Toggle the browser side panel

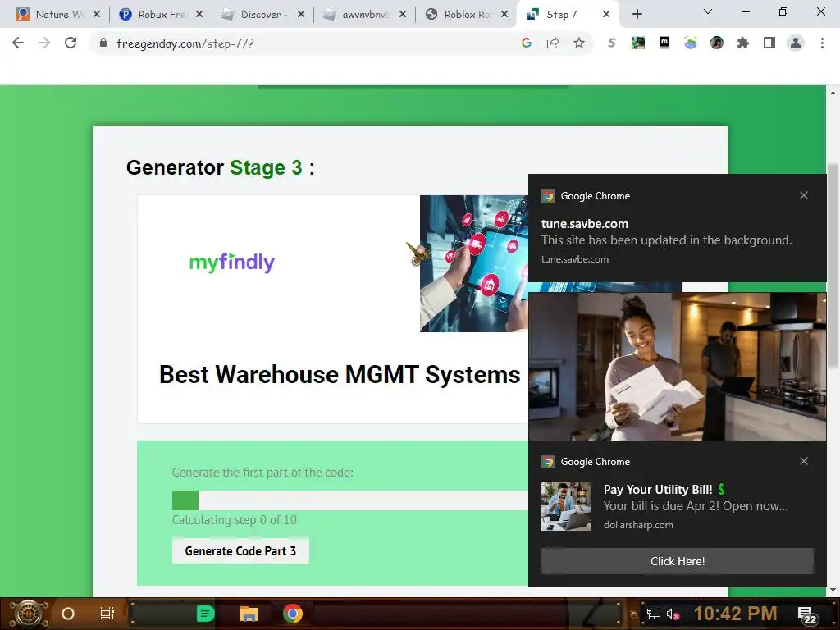pos(769,43)
